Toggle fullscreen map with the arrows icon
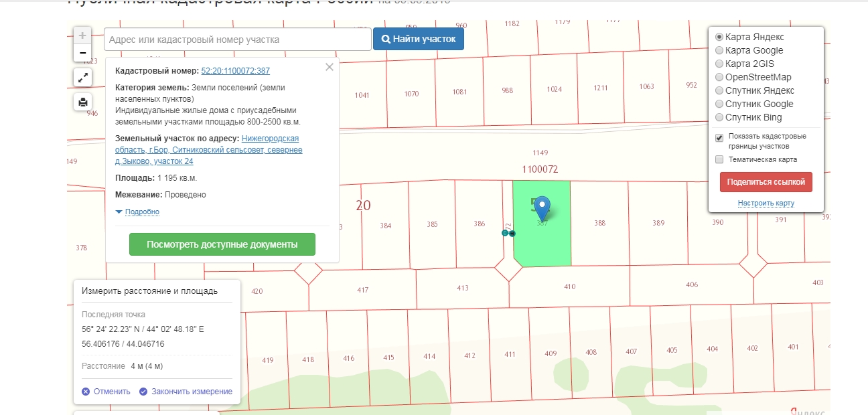The image size is (868, 415). pyautogui.click(x=82, y=78)
